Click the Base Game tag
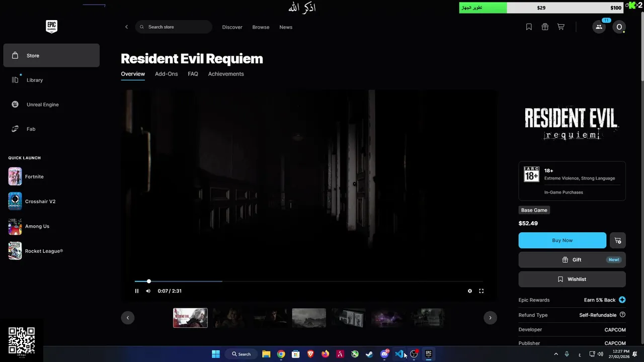Viewport: 644px width, 362px height. click(x=534, y=210)
